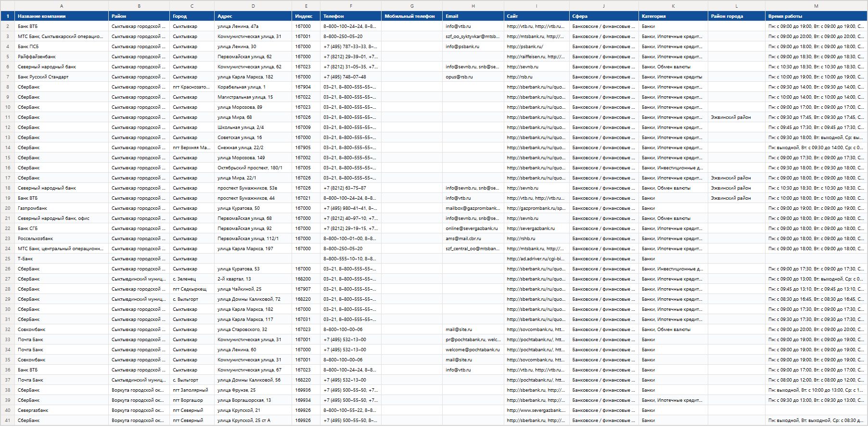Screen dimensions: 868x434
Task: Select the site cell 'http://rsb.ru'
Action: (x=536, y=77)
